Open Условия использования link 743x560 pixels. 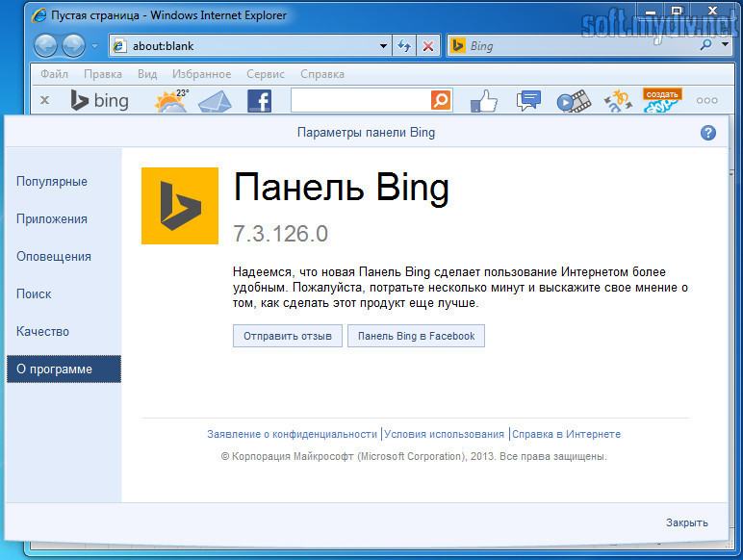[444, 434]
